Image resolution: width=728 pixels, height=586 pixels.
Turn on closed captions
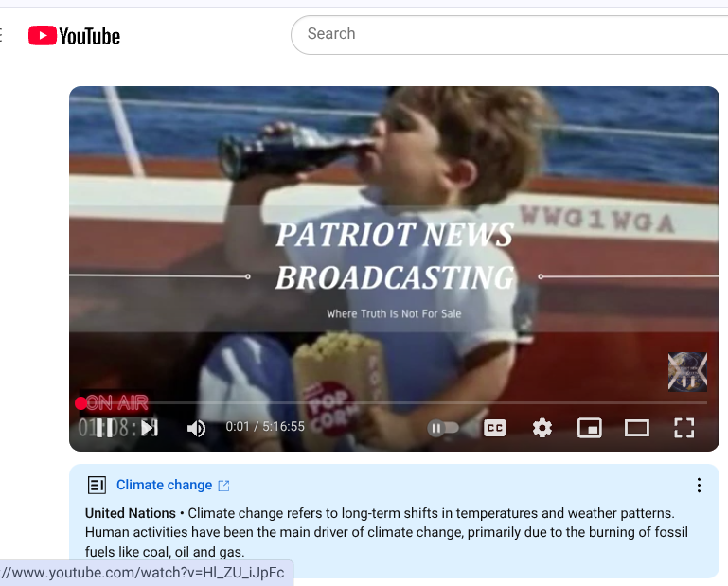495,428
